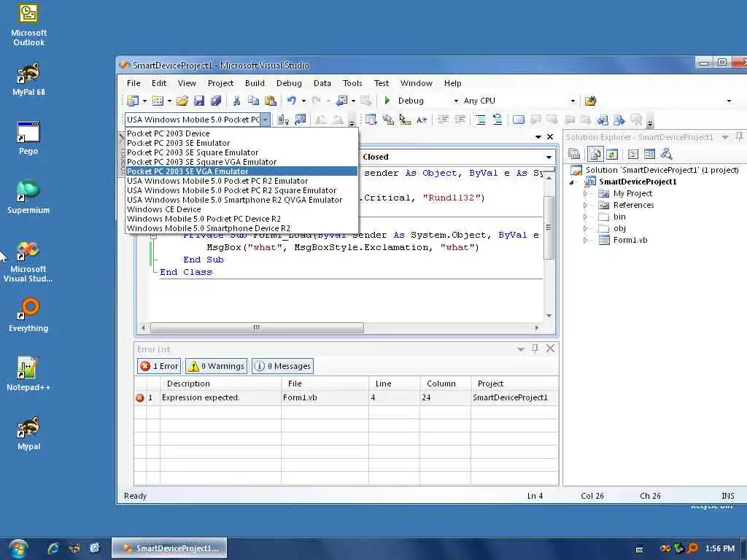Open Device Options icon beside Connect to Device
The width and height of the screenshot is (747, 560).
[x=300, y=120]
